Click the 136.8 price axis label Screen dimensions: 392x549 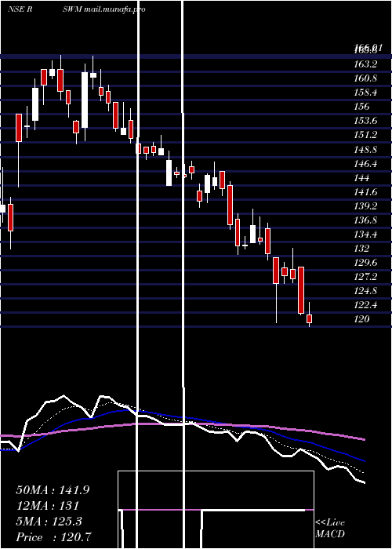365,220
